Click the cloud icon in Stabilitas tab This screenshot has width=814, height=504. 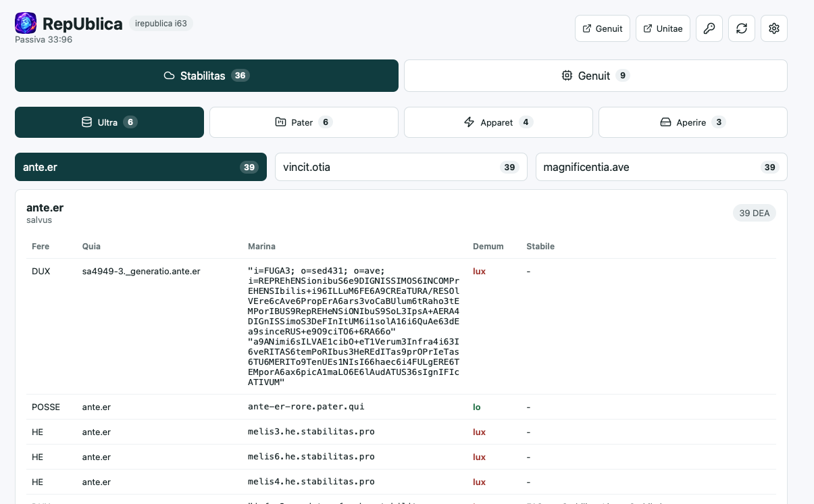point(170,76)
